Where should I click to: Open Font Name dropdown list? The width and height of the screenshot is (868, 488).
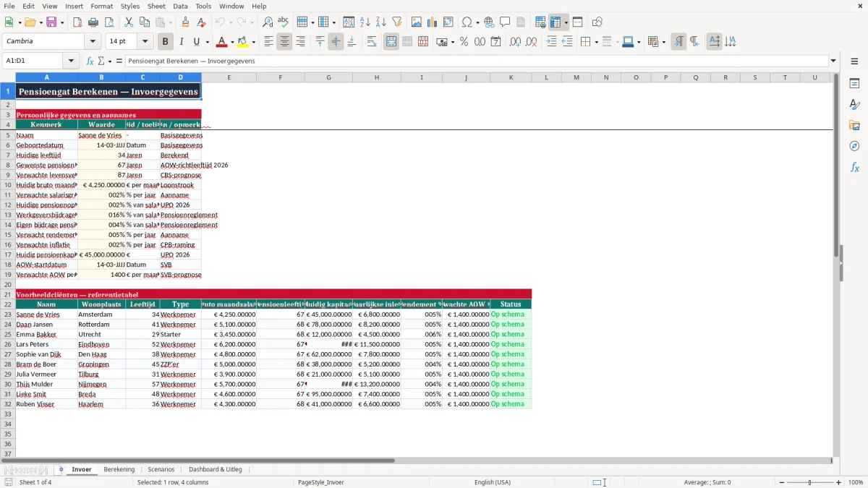tap(93, 42)
